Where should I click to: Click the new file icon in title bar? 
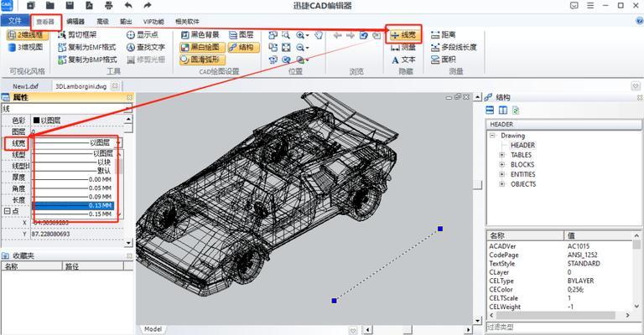(x=31, y=6)
